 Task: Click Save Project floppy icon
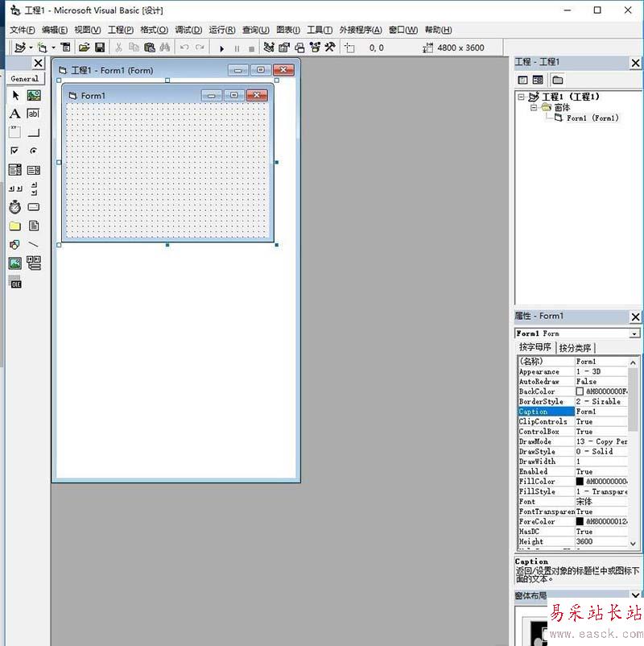point(100,48)
